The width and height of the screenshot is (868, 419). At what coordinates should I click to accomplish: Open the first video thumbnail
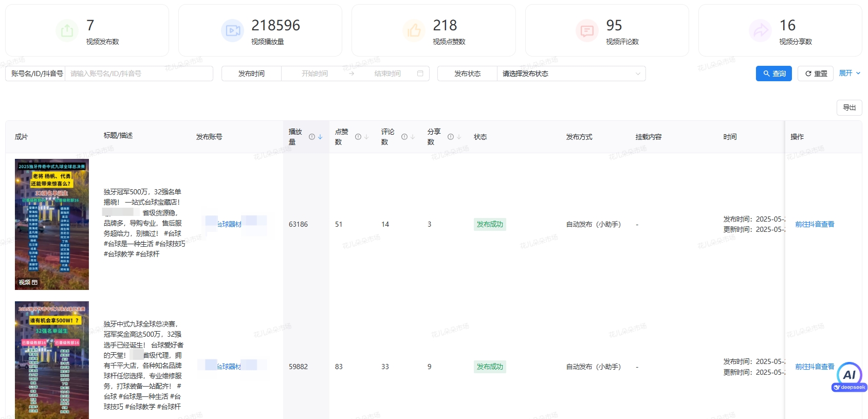52,224
